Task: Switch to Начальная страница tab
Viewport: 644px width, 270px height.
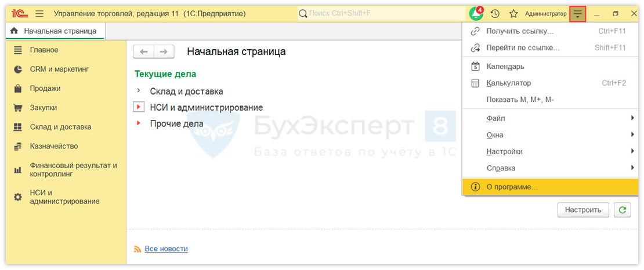Action: pyautogui.click(x=55, y=31)
